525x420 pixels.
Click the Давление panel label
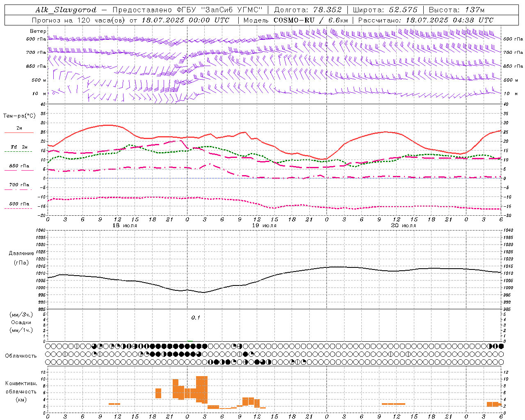[21, 253]
